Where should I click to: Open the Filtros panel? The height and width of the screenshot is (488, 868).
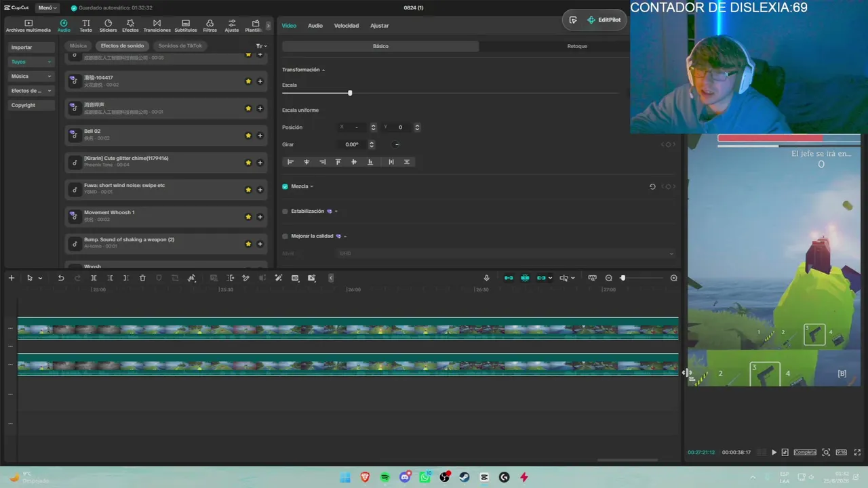click(x=210, y=26)
